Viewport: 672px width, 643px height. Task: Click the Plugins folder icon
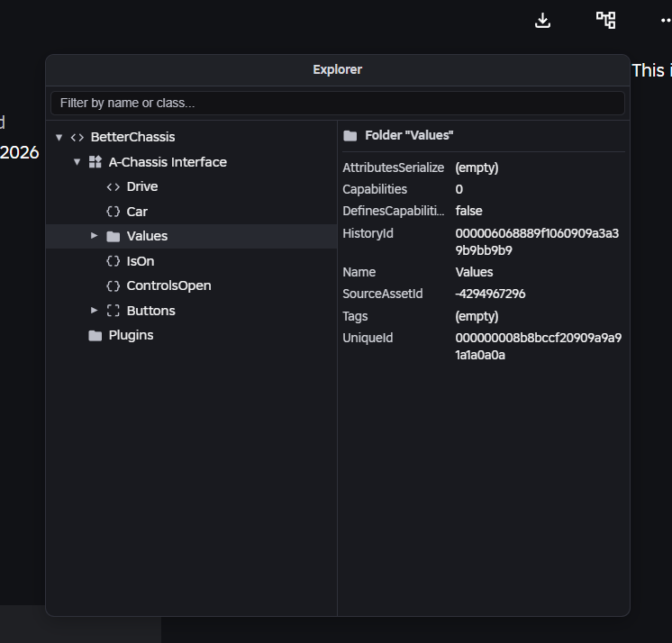pos(95,336)
